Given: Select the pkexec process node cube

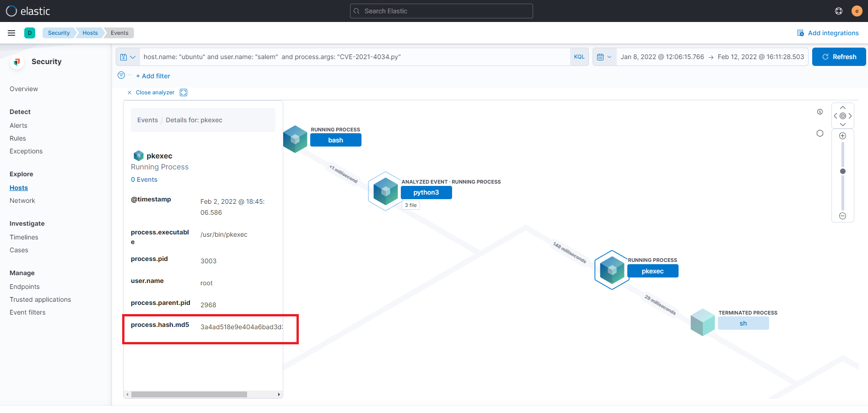Looking at the screenshot, I should tap(612, 270).
